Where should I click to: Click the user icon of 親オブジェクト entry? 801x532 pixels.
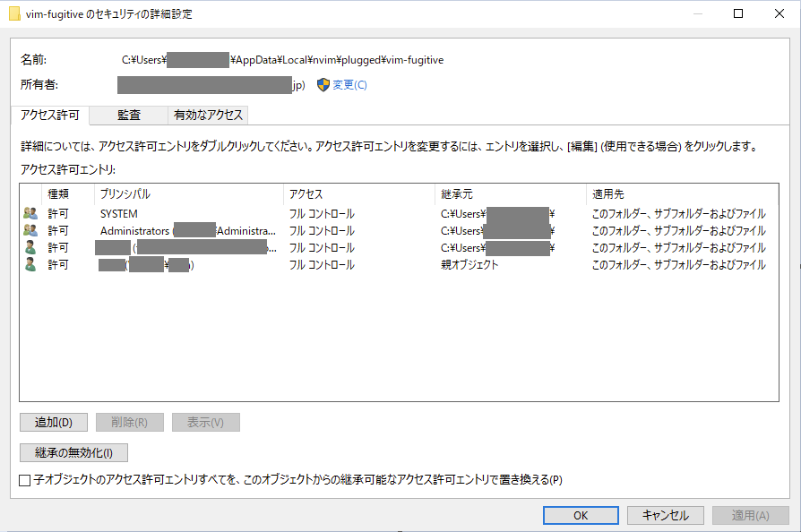point(30,264)
